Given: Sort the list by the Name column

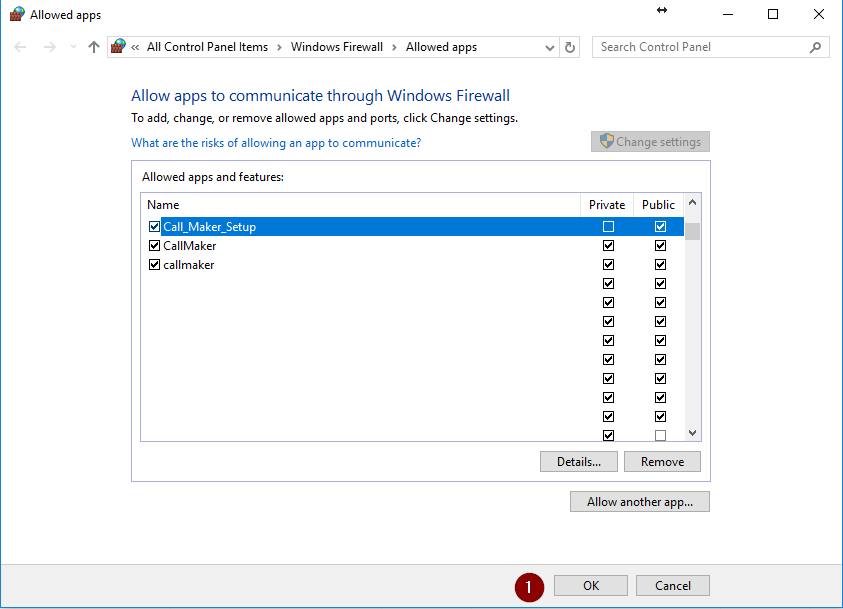Looking at the screenshot, I should [361, 205].
